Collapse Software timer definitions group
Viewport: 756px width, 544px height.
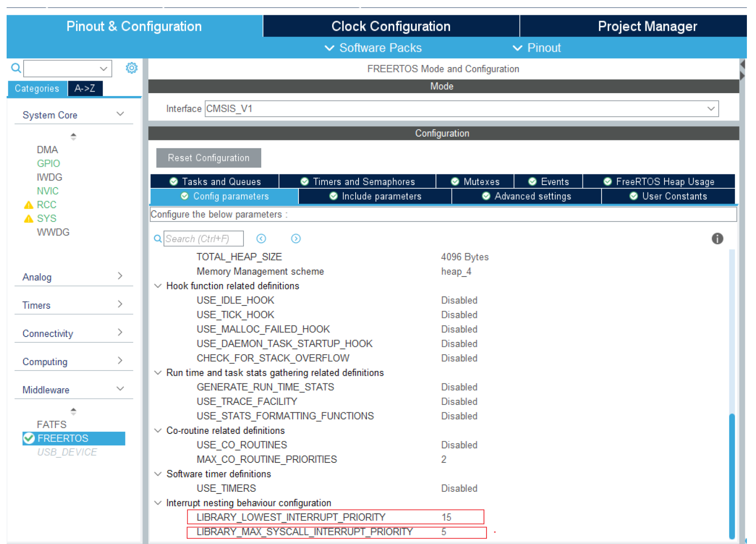tap(158, 474)
